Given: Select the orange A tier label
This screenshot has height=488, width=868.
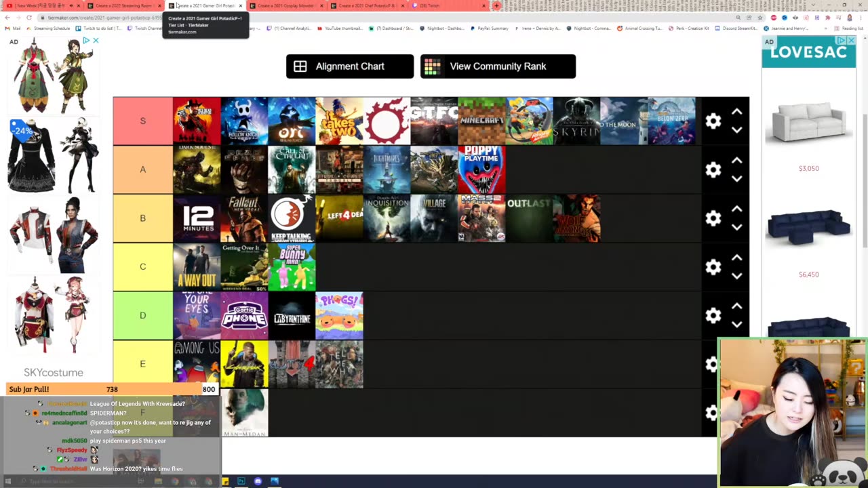Looking at the screenshot, I should tap(142, 169).
